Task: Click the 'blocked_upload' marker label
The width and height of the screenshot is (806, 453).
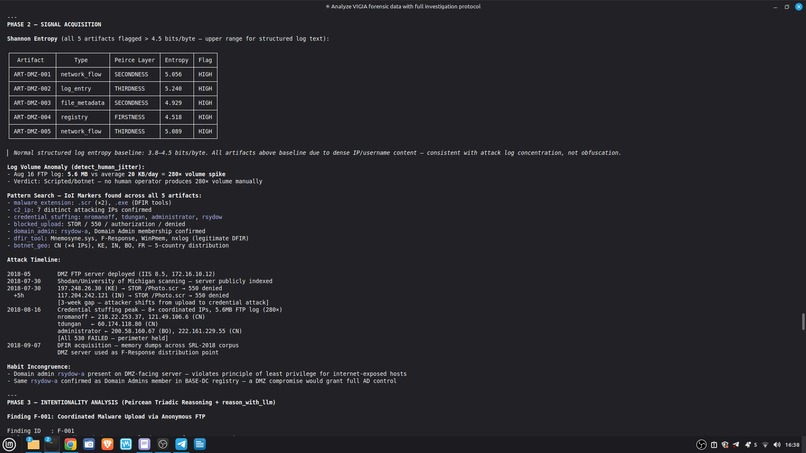Action: coord(37,224)
